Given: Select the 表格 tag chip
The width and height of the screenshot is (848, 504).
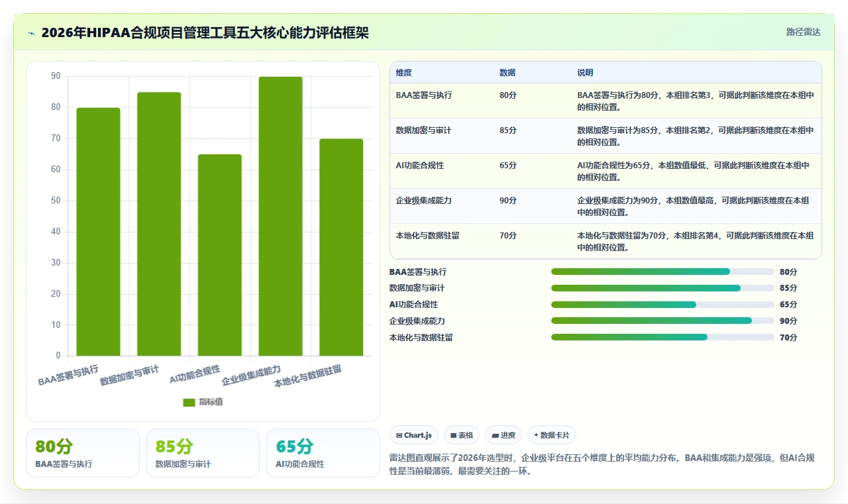Looking at the screenshot, I should pos(462,435).
